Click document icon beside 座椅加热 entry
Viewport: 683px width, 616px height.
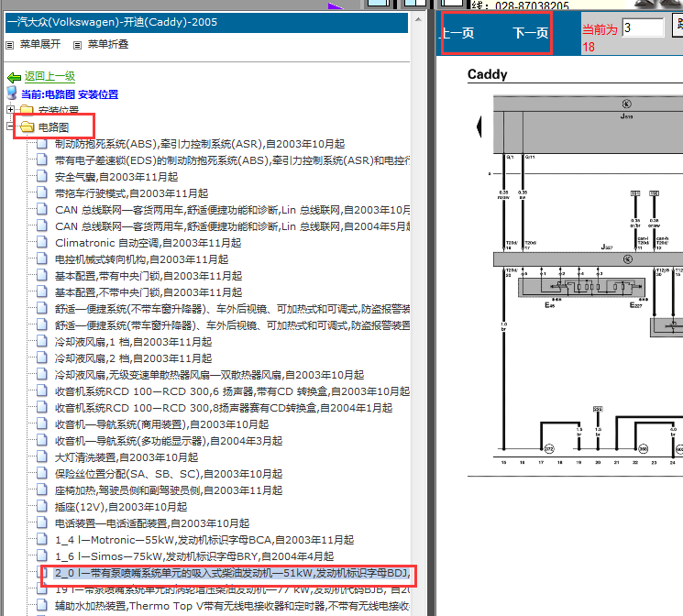pyautogui.click(x=42, y=490)
